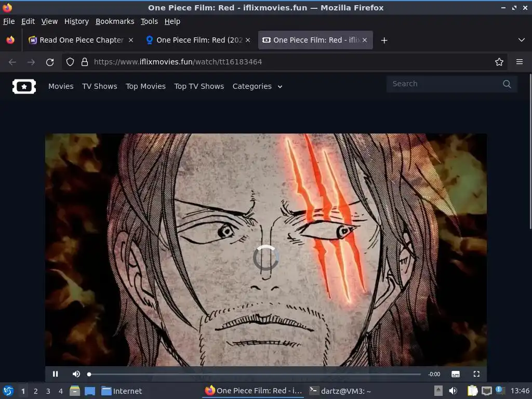Screen dimensions: 532x399
Task: Switch to workspace 1
Action: (23, 391)
